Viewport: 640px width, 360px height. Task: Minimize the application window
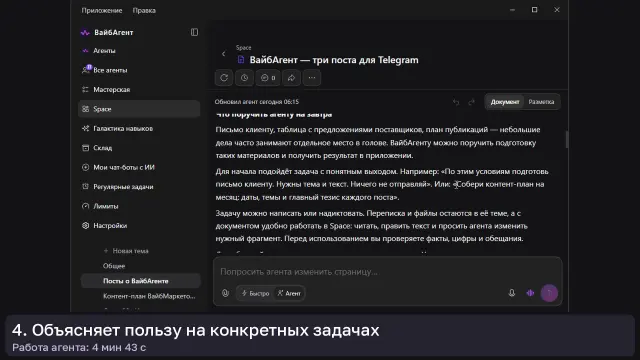[512, 10]
